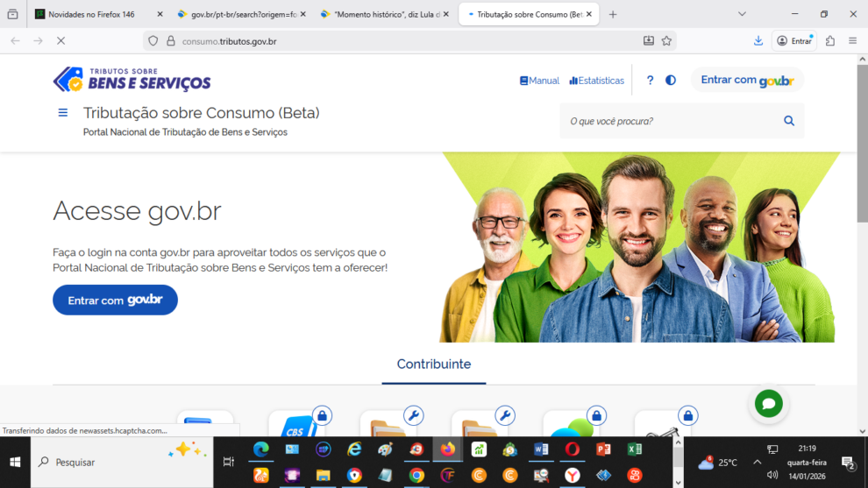This screenshot has width=868, height=488.
Task: Open the Firefox application menu
Action: [852, 40]
